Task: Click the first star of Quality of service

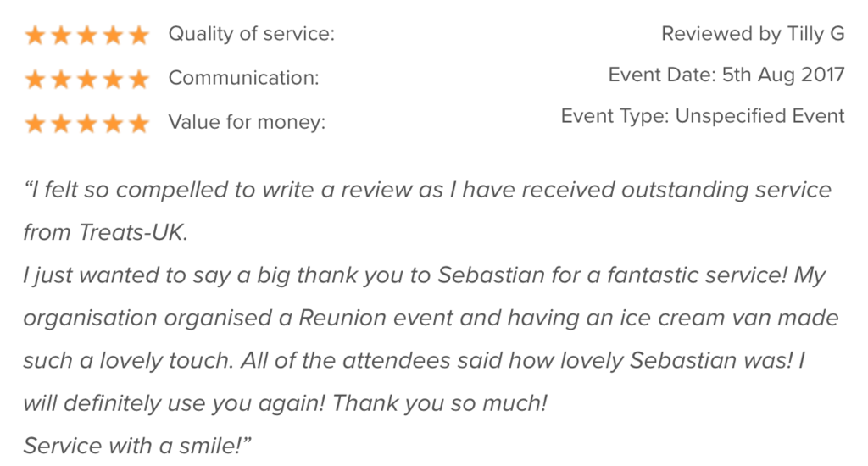Action: 36,35
